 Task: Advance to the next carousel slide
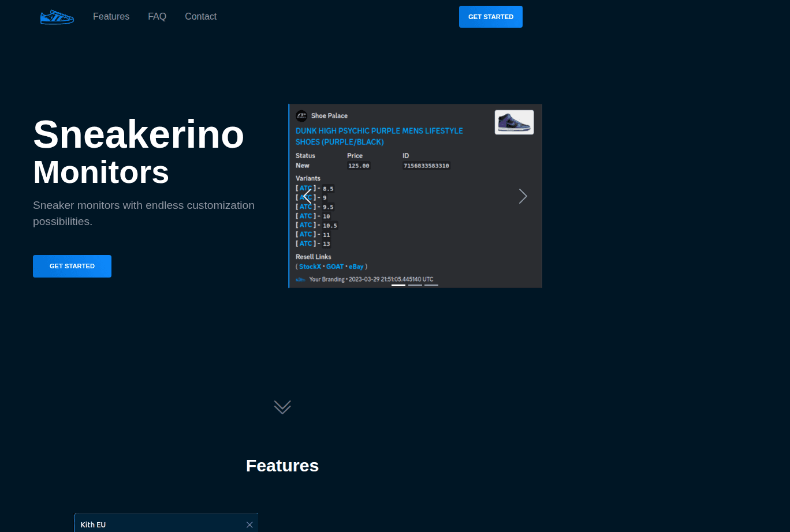(523, 196)
